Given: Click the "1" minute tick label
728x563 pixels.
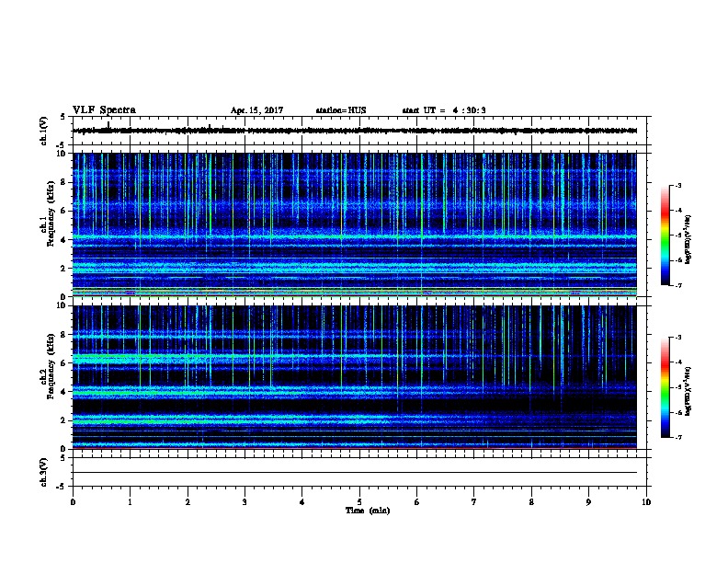Looking at the screenshot, I should [x=130, y=502].
